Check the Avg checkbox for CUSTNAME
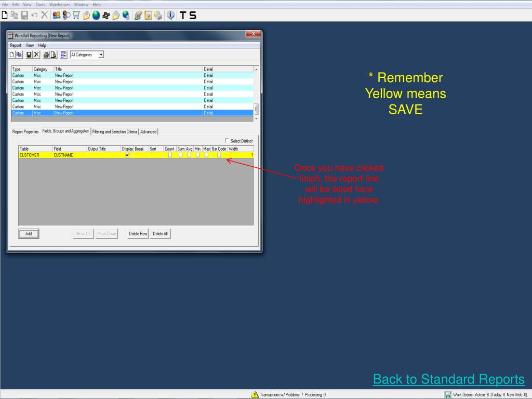This screenshot has width=532, height=399. (x=189, y=155)
